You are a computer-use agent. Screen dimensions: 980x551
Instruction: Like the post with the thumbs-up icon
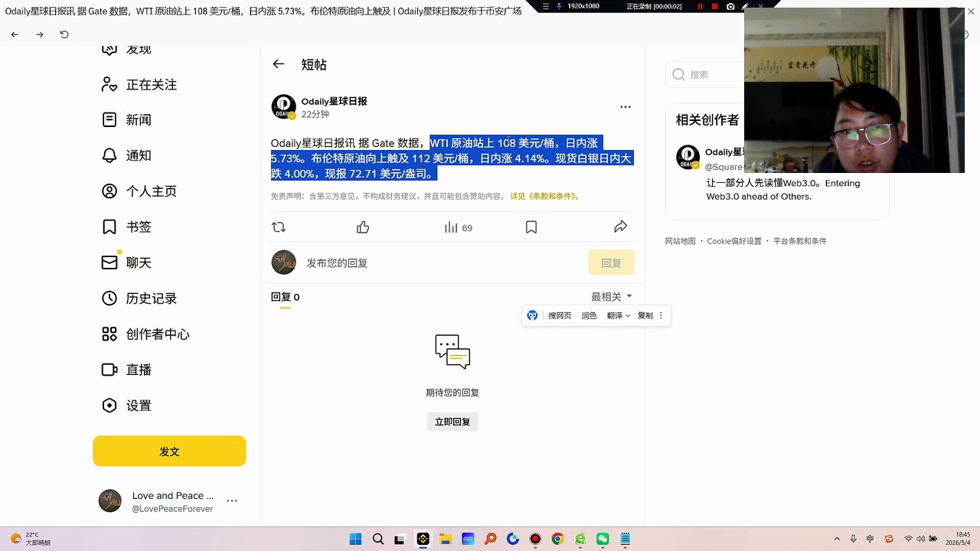[363, 227]
